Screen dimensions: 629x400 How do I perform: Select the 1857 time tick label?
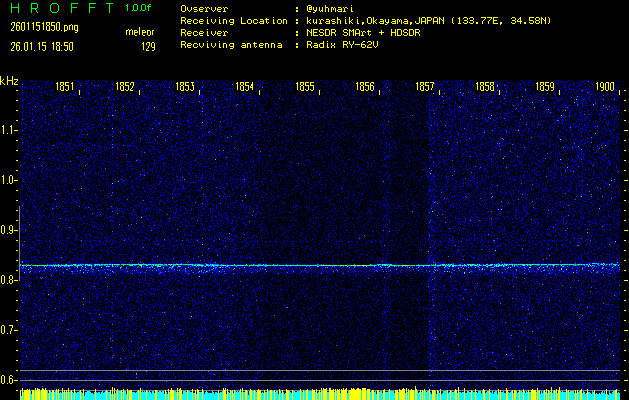425,87
